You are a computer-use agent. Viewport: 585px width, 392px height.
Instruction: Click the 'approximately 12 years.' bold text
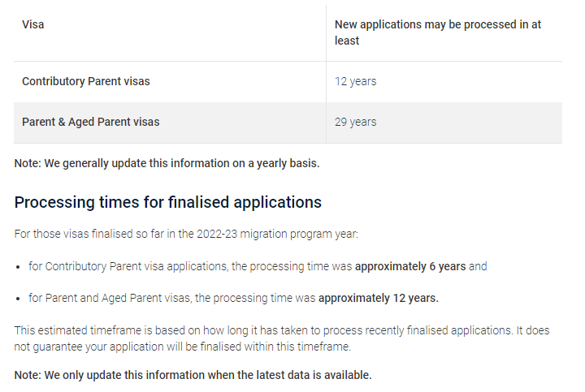379,298
